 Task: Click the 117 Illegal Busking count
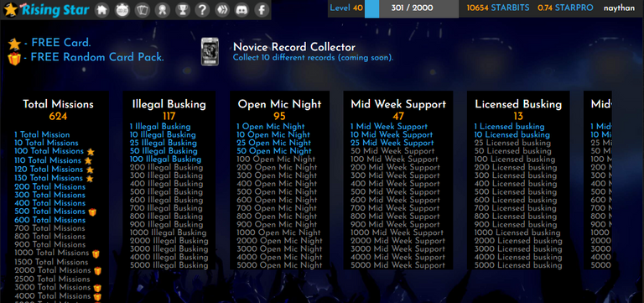[169, 117]
